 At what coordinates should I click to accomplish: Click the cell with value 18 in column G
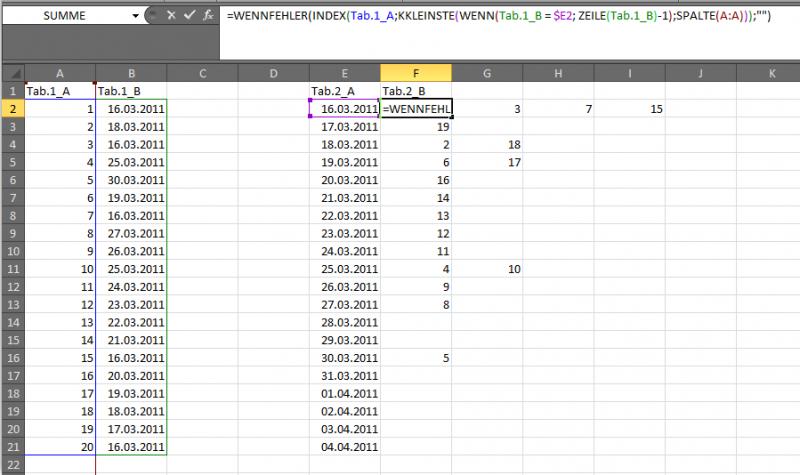coord(487,144)
